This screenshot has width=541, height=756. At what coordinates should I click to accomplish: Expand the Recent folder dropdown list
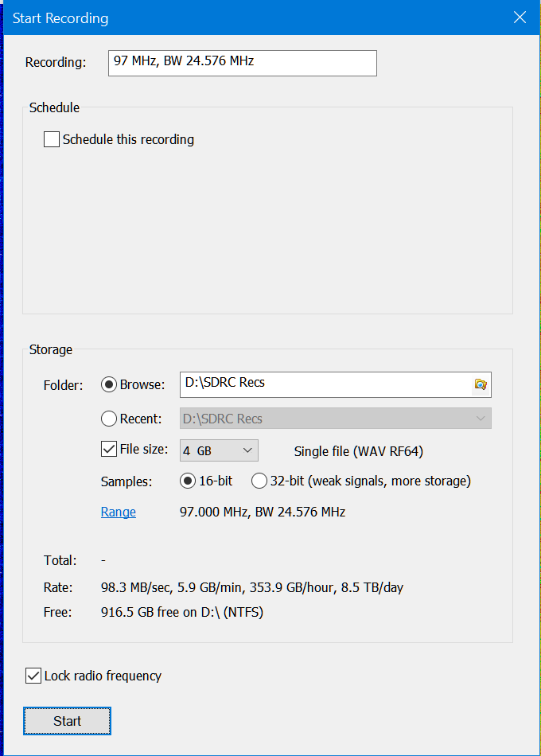point(480,419)
